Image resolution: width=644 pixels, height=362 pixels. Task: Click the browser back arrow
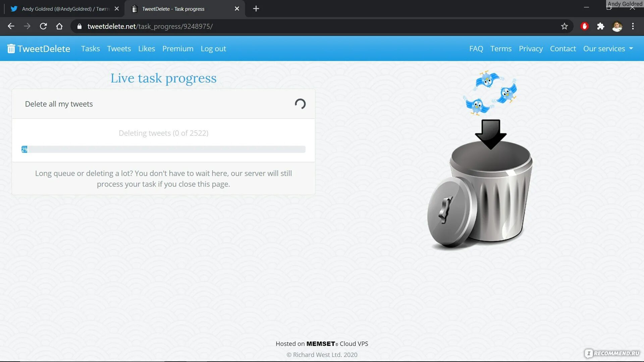11,26
